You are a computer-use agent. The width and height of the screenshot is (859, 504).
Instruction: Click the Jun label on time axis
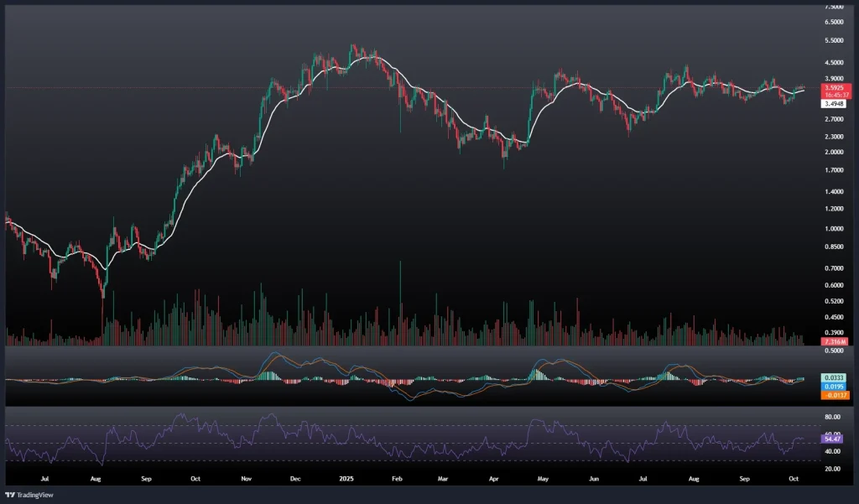594,479
